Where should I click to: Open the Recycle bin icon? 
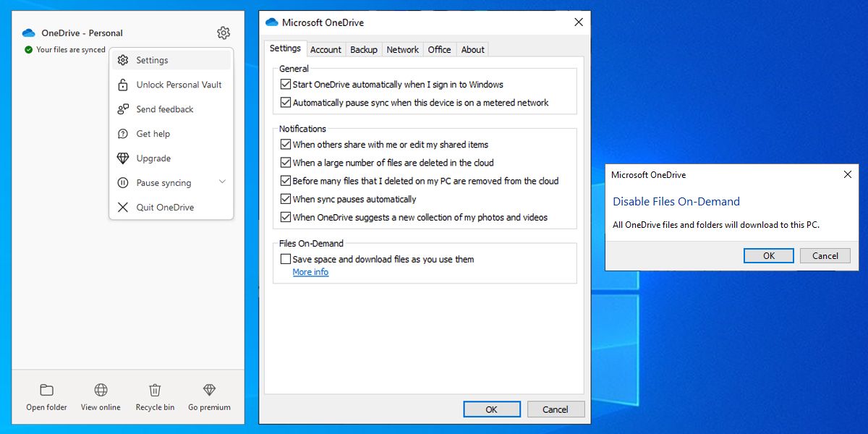point(155,391)
